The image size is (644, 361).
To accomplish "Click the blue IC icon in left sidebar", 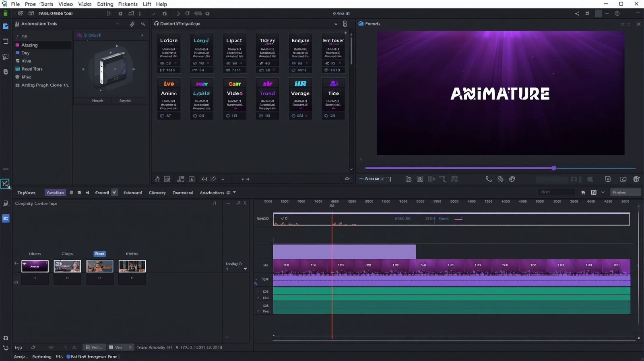I will point(6,218).
